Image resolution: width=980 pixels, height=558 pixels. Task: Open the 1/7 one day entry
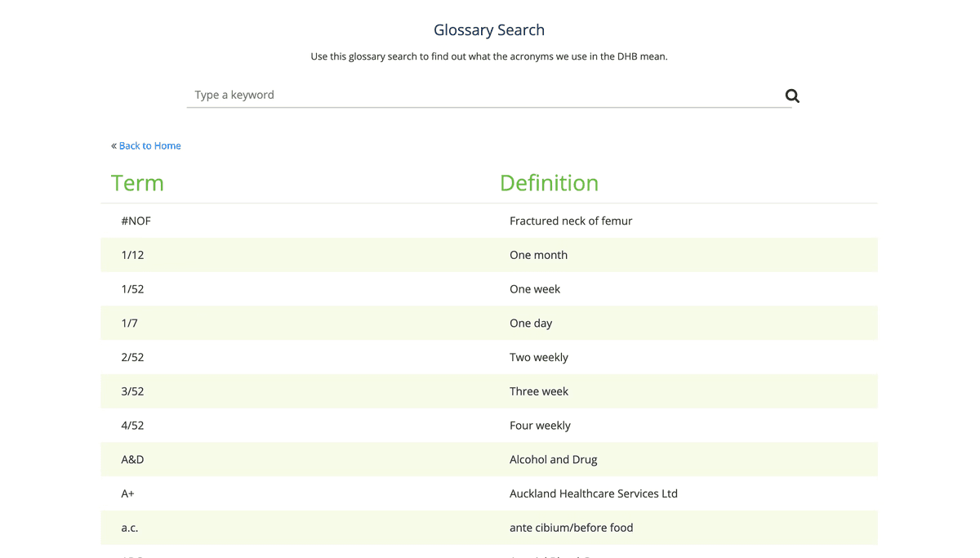pos(129,323)
